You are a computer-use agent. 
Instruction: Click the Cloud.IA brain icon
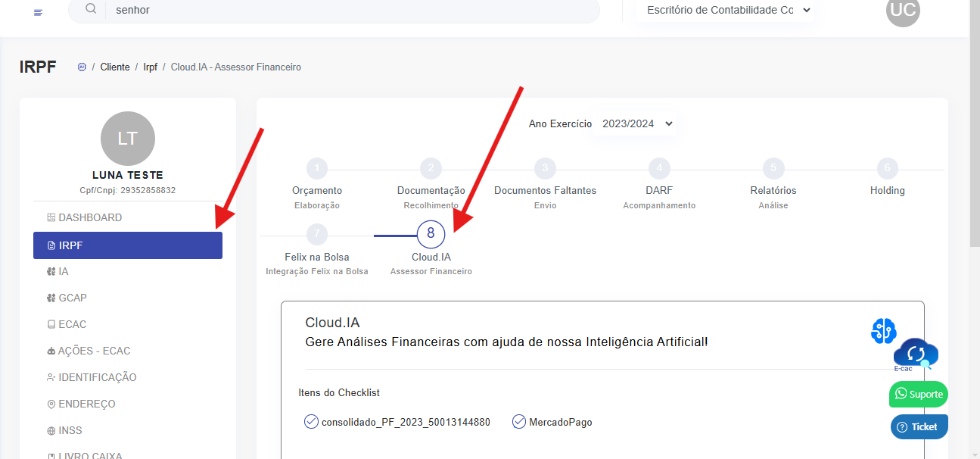coord(883,331)
